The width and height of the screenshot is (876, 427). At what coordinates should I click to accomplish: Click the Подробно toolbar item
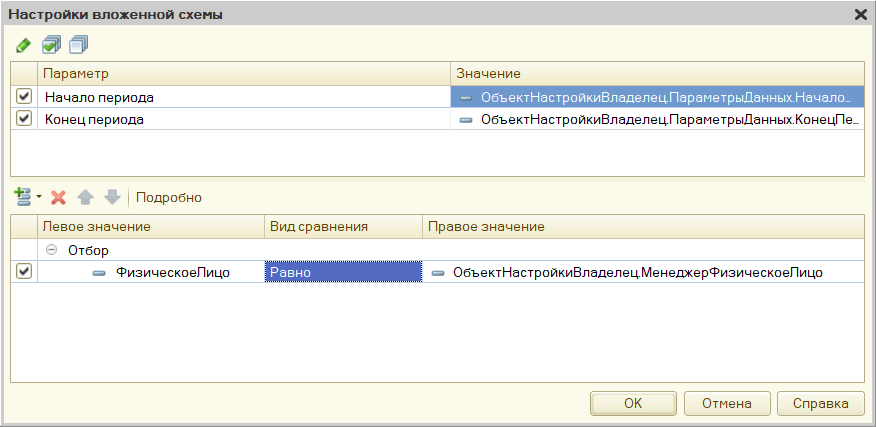coord(169,197)
